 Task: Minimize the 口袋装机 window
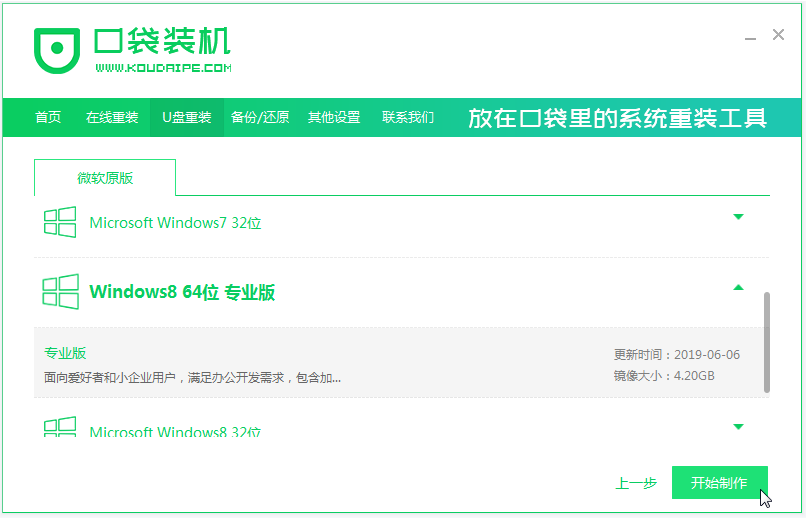pyautogui.click(x=750, y=38)
